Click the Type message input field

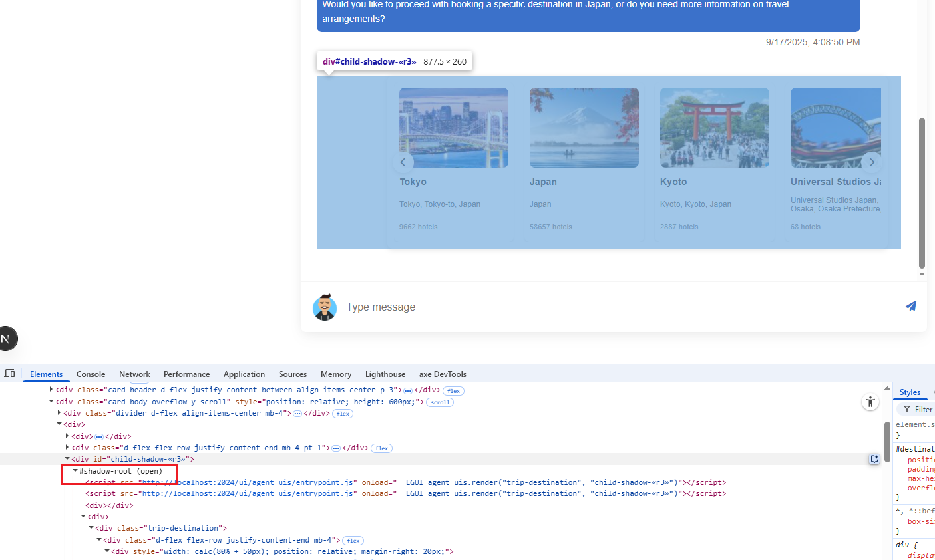click(x=599, y=307)
